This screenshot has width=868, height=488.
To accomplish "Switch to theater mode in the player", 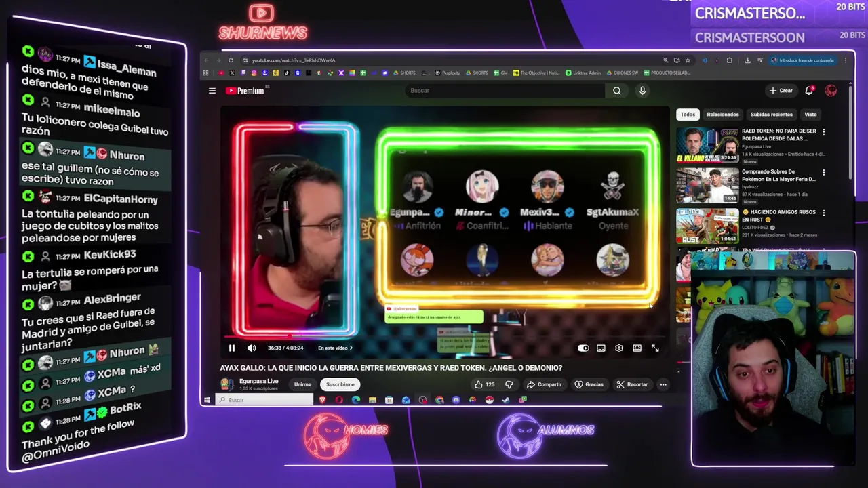I will [x=637, y=348].
